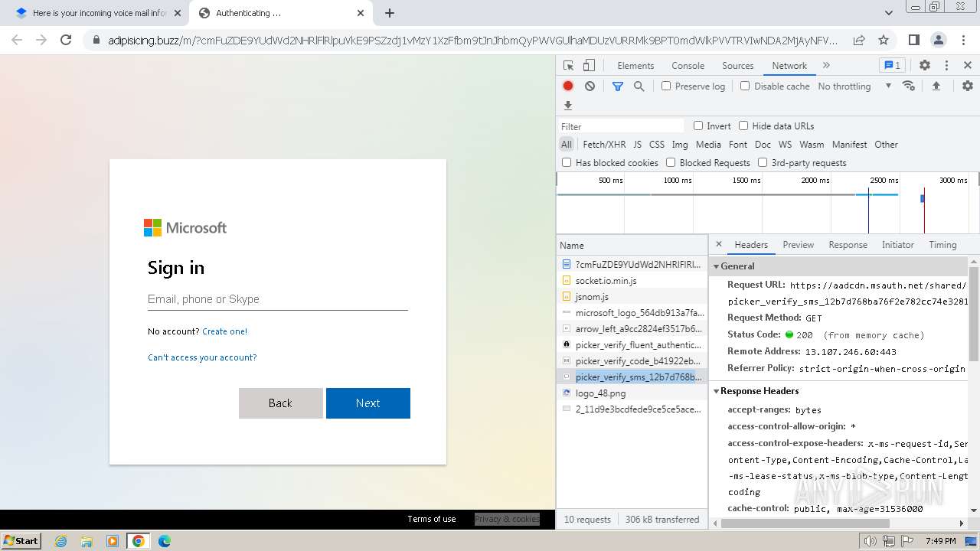Image resolution: width=980 pixels, height=551 pixels.
Task: Toggle device toolbar icon in DevTools
Action: tap(588, 66)
